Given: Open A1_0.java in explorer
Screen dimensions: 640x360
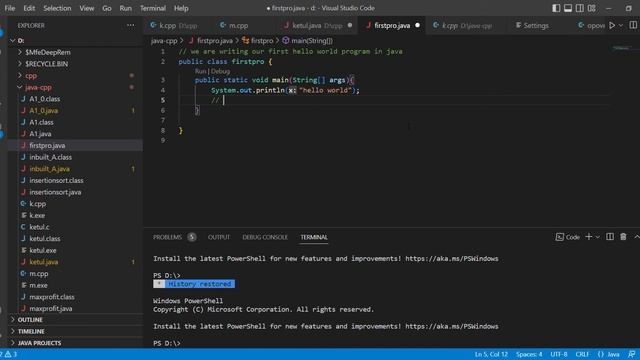Looking at the screenshot, I should coord(75,111).
